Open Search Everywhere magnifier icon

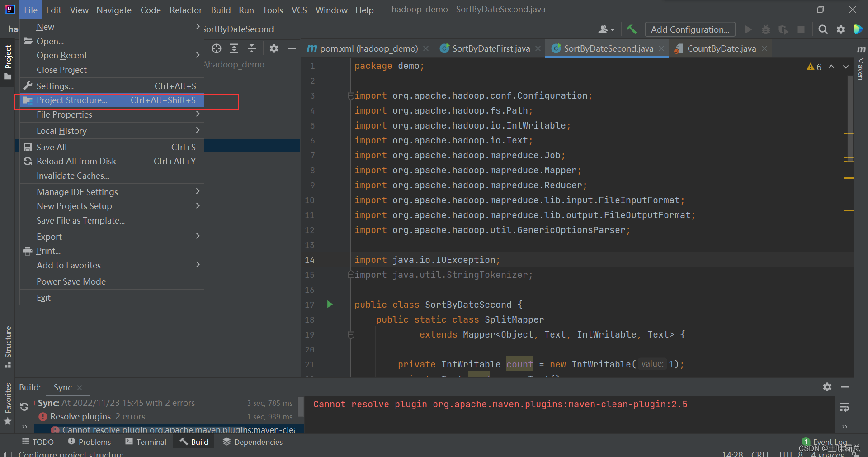(823, 29)
